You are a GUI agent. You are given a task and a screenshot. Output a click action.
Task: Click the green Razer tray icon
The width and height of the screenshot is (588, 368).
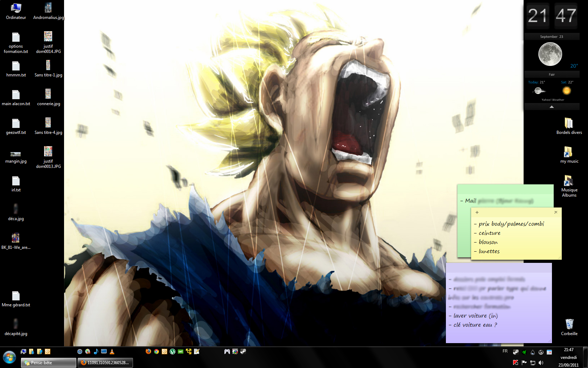click(524, 352)
